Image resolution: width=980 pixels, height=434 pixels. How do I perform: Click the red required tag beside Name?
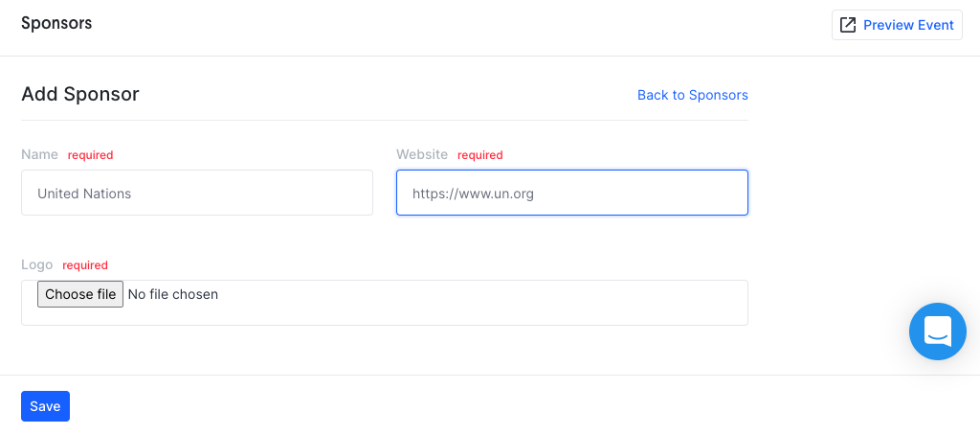(x=91, y=155)
